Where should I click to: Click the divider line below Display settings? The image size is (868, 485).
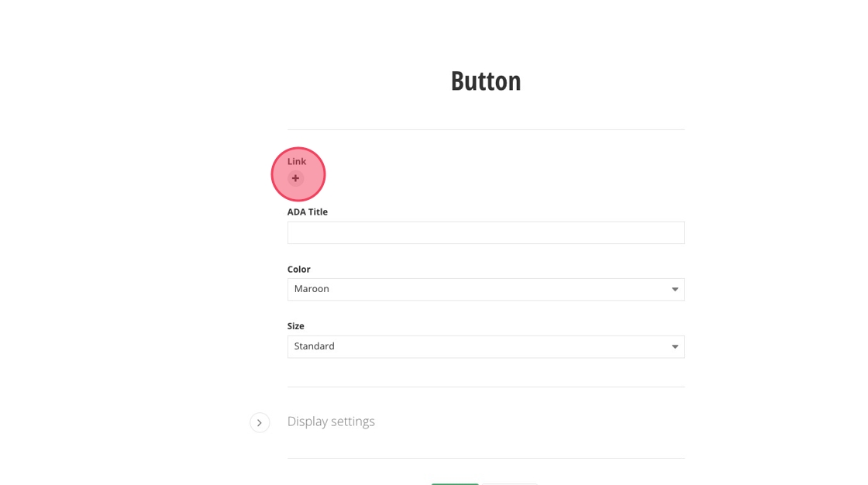[x=486, y=458]
